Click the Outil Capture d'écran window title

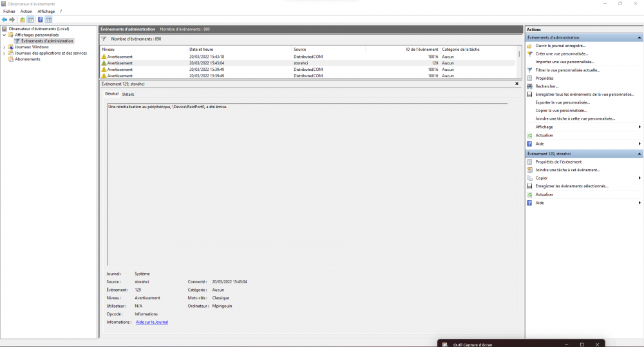click(472, 344)
